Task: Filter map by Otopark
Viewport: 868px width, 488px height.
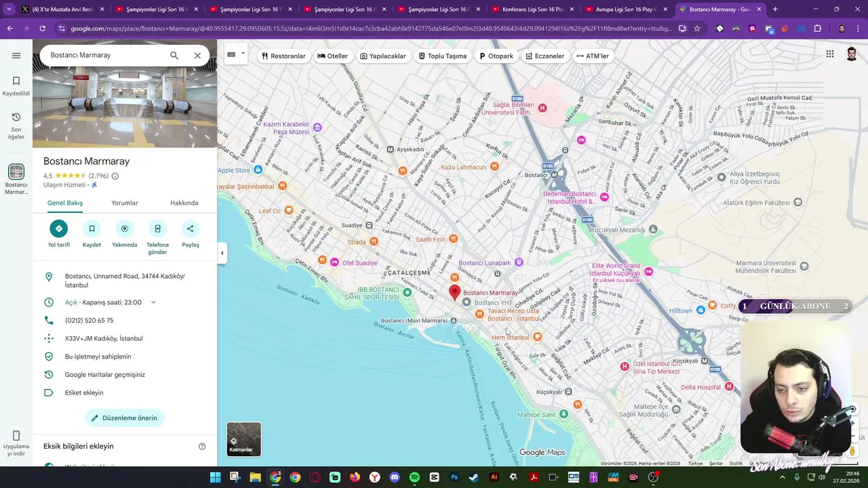Action: point(496,56)
